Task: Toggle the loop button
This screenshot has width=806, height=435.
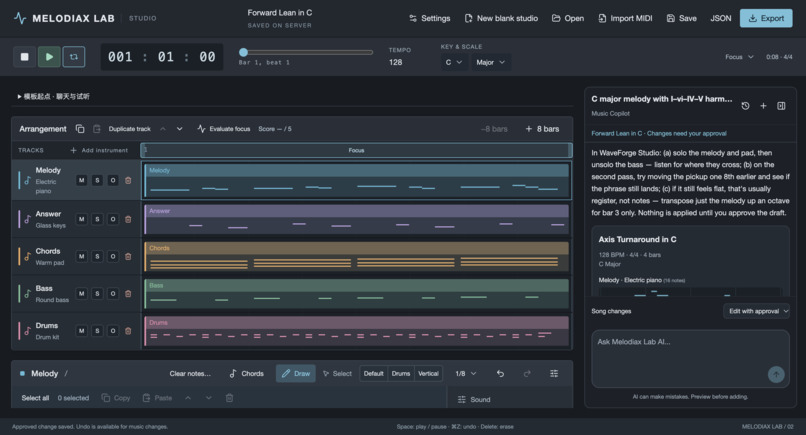Action: tap(74, 57)
